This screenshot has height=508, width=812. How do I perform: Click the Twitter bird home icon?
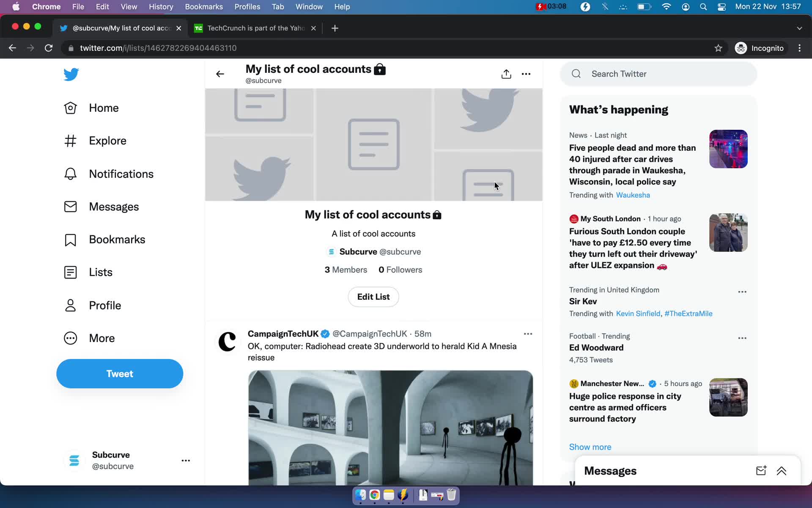point(71,74)
